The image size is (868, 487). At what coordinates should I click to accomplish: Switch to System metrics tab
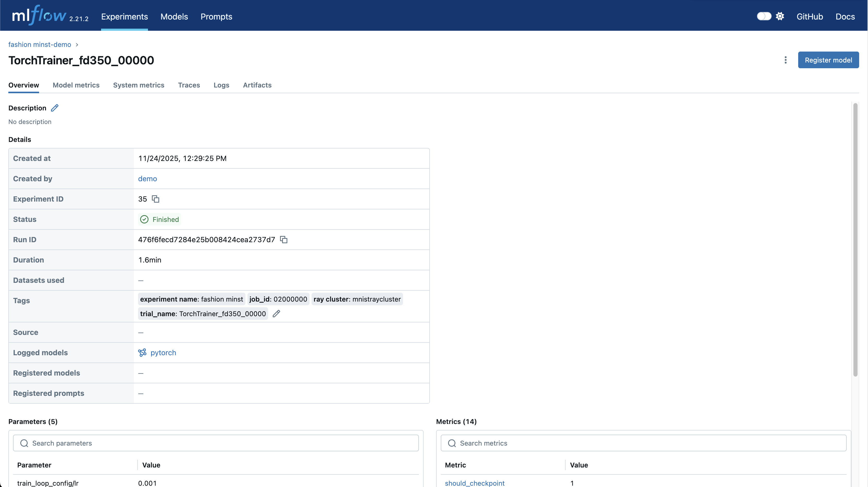tap(139, 85)
